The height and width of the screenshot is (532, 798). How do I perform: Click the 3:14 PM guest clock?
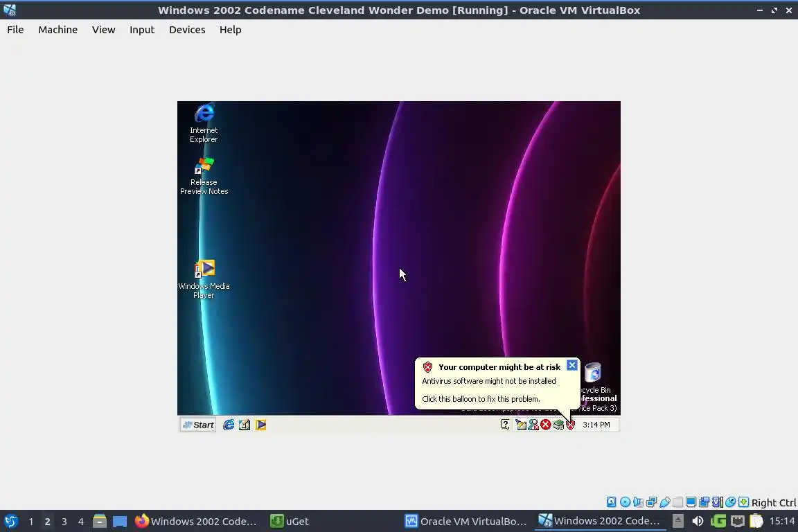[596, 425]
